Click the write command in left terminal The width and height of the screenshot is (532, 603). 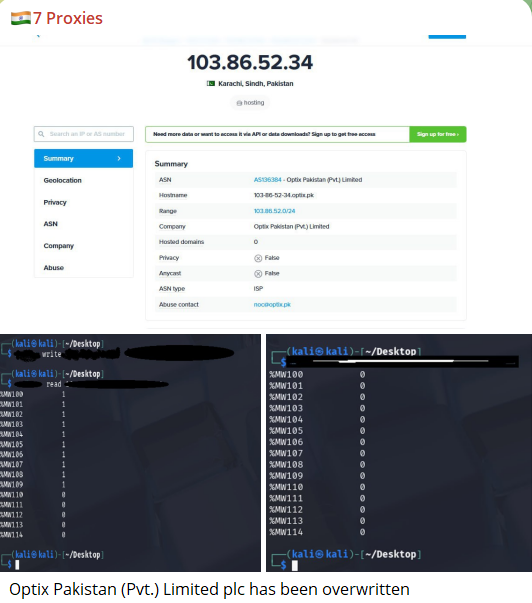pyautogui.click(x=52, y=354)
